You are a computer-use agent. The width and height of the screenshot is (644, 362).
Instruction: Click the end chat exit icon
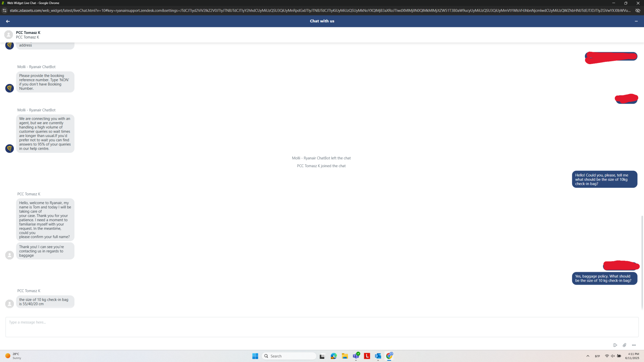click(x=615, y=345)
